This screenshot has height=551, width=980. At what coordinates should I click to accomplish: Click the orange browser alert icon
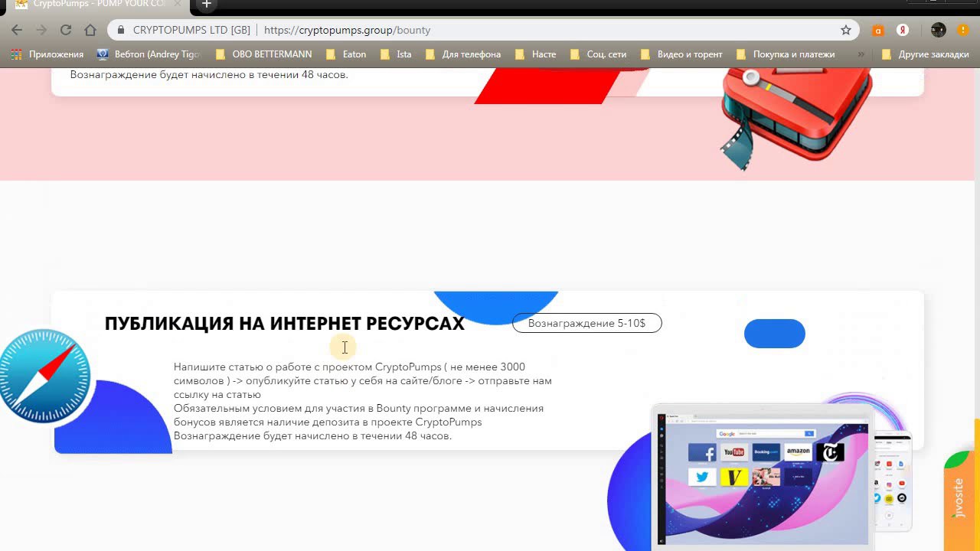963,31
